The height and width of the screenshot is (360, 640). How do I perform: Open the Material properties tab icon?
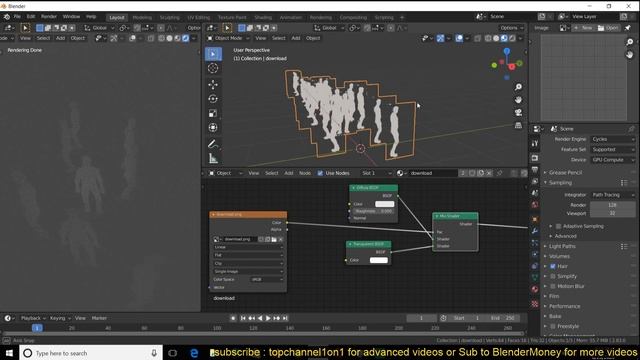point(535,289)
